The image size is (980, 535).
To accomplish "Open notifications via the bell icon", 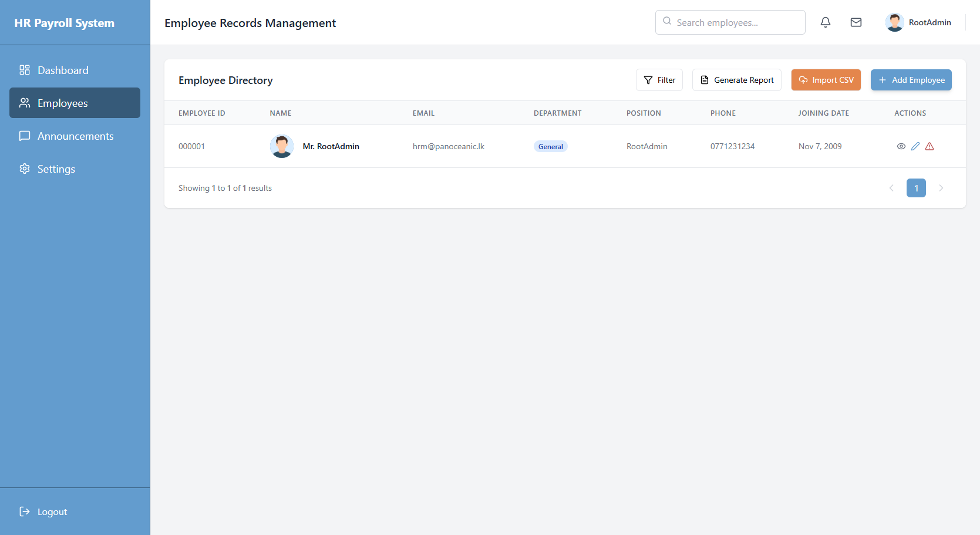I will [825, 22].
